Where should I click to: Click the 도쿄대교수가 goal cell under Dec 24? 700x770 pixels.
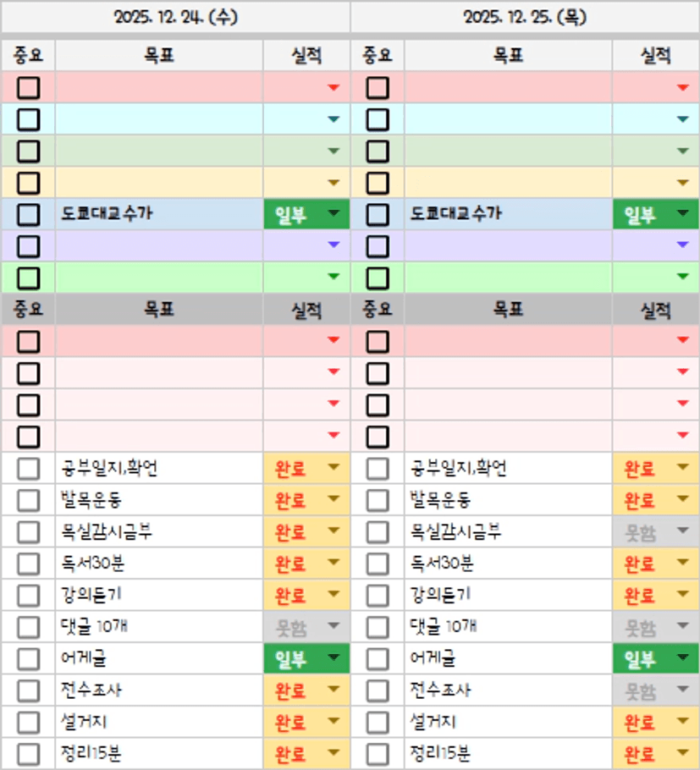tap(159, 214)
